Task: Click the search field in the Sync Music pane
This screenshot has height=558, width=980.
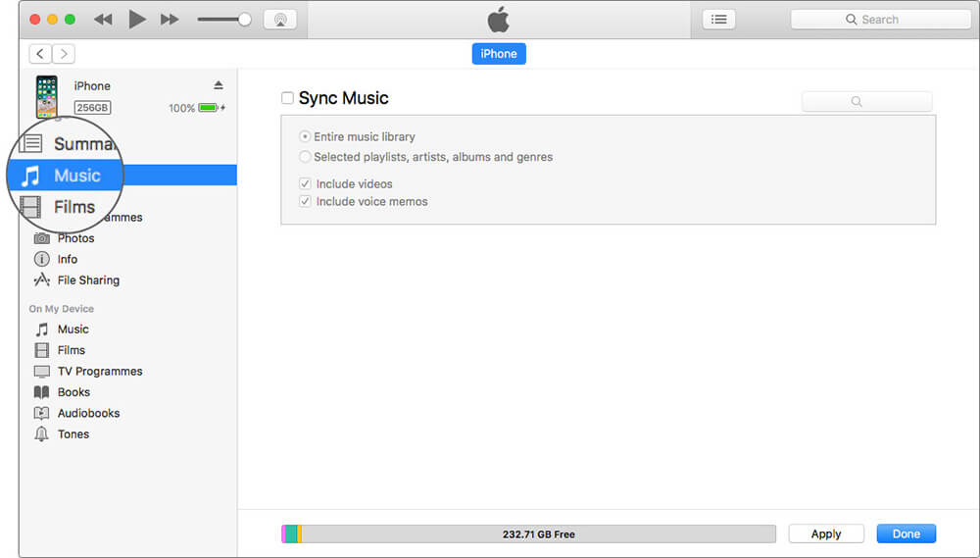Action: point(867,101)
